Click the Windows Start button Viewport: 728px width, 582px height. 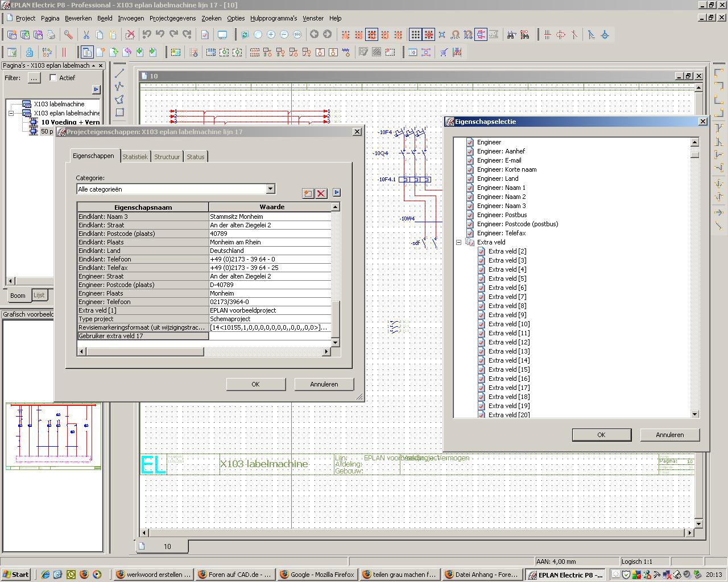(16, 575)
